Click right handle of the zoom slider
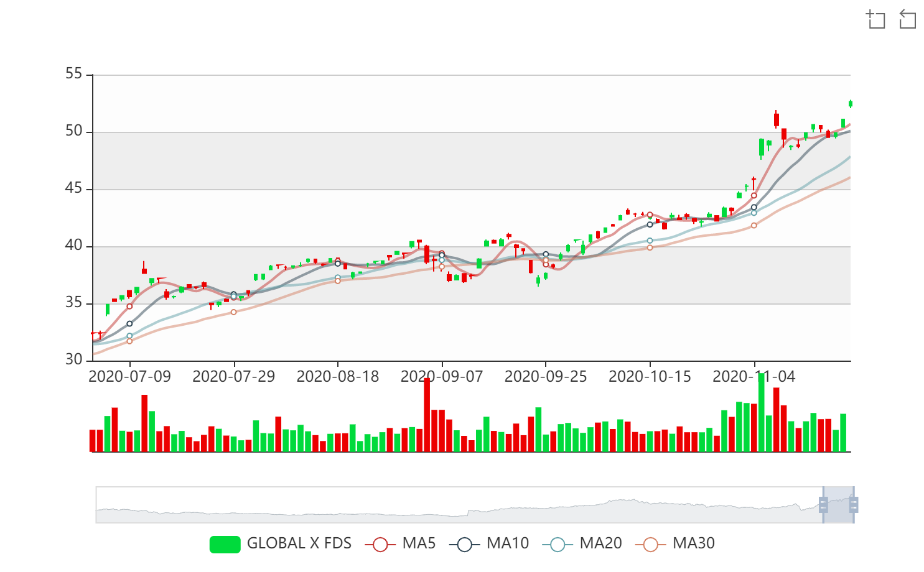Image resolution: width=924 pixels, height=572 pixels. [854, 505]
